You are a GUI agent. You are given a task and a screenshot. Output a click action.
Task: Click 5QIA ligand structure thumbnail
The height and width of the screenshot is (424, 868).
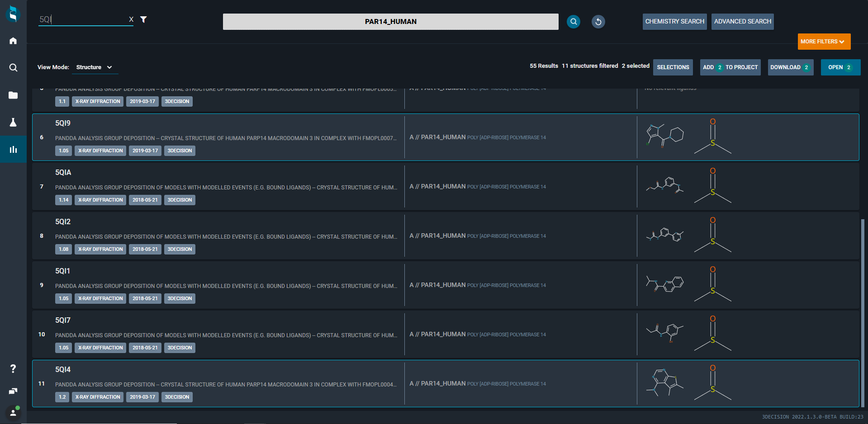pyautogui.click(x=665, y=185)
